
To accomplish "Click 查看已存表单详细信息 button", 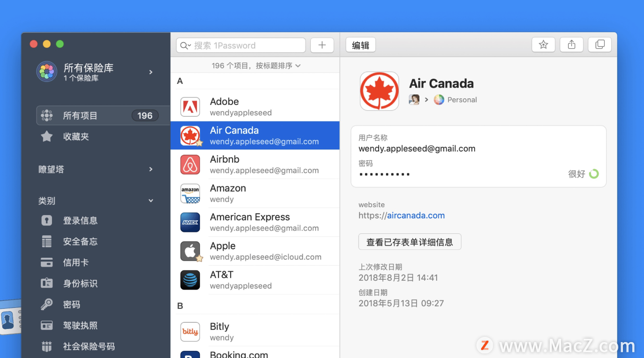I will coord(410,242).
